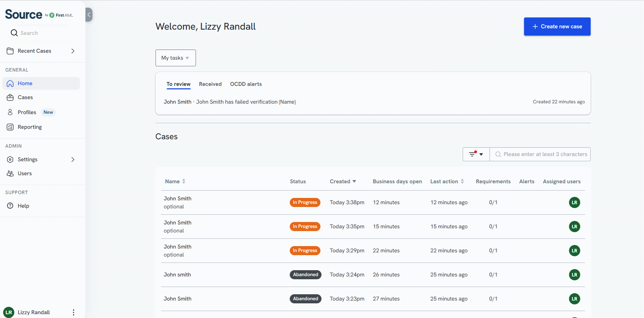
Task: Click In Progress badge for 3:29pm case
Action: [305, 251]
